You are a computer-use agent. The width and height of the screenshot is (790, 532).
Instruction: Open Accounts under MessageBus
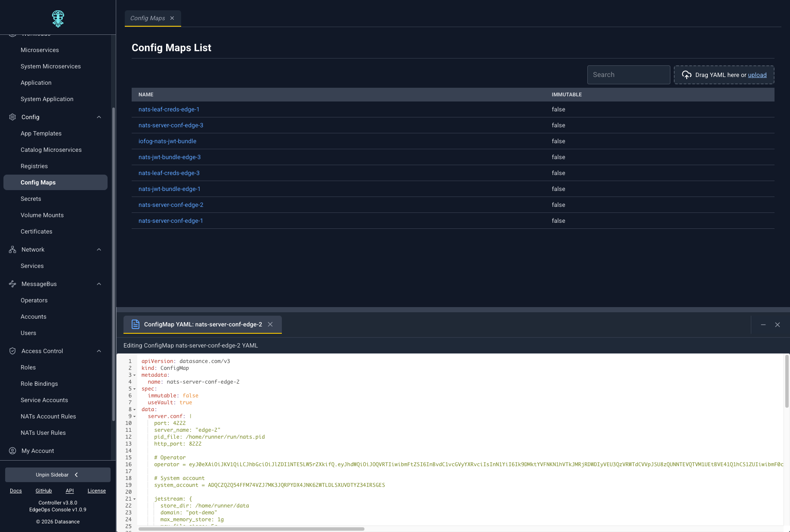(34, 317)
